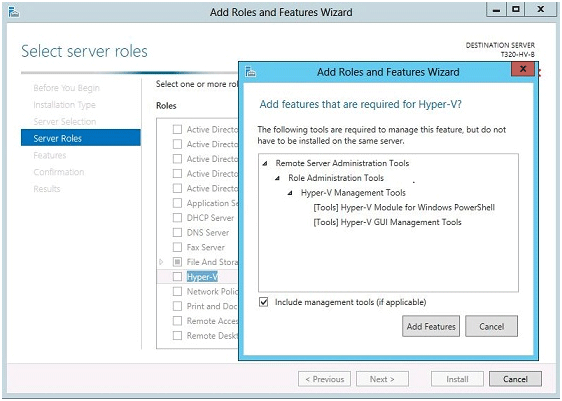Screen dimensions: 562x401
Task: Open the Before You Begin step
Action: [x=66, y=88]
